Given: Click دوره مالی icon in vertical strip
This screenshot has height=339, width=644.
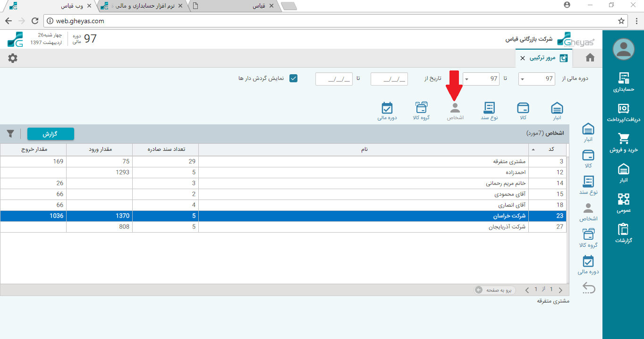Looking at the screenshot, I should pos(588,265).
